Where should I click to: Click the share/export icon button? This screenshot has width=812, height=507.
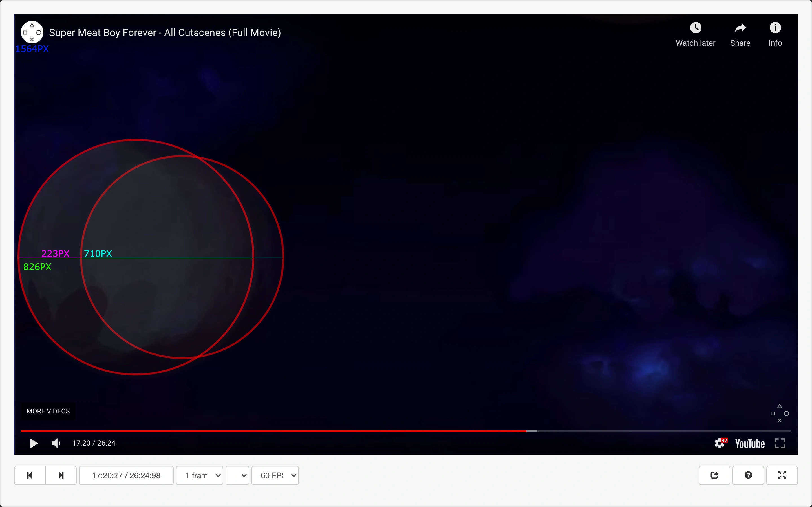714,475
